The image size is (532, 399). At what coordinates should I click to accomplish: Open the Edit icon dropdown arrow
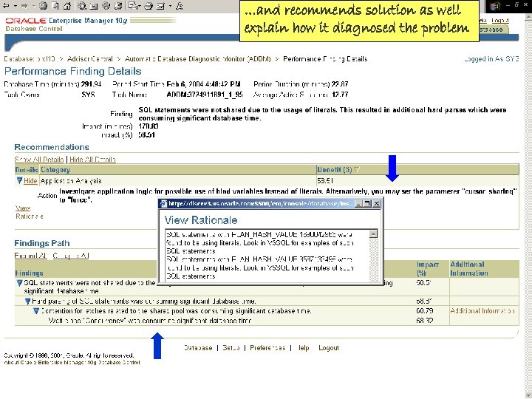coord(170,6)
